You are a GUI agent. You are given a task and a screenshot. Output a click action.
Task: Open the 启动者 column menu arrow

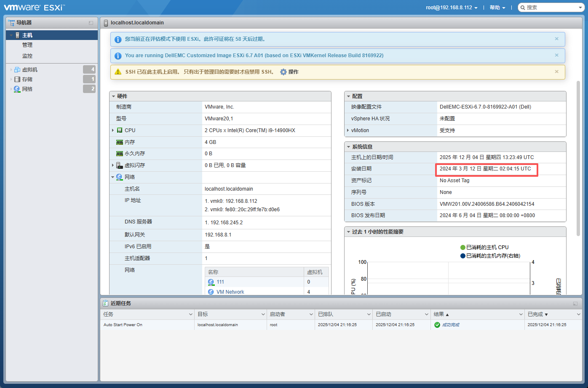(x=311, y=314)
